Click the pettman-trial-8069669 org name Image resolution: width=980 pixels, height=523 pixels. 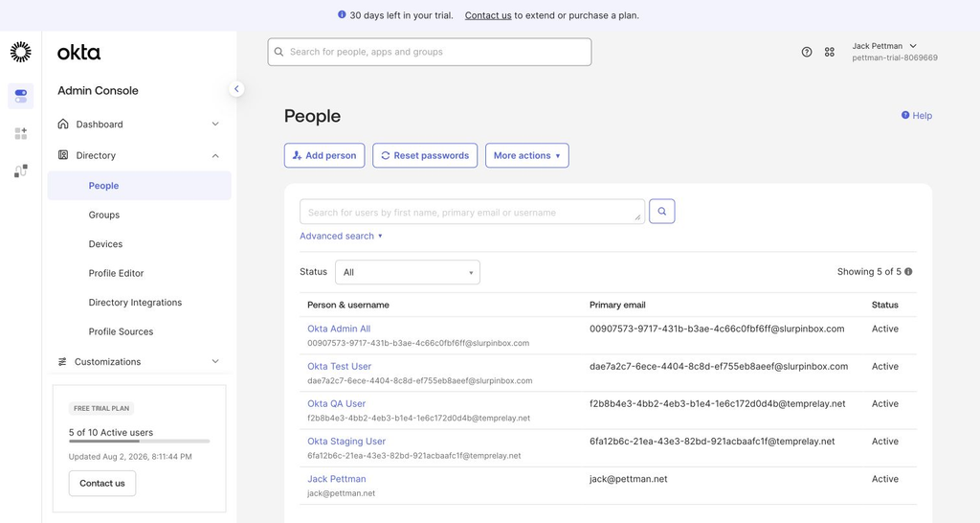click(895, 57)
